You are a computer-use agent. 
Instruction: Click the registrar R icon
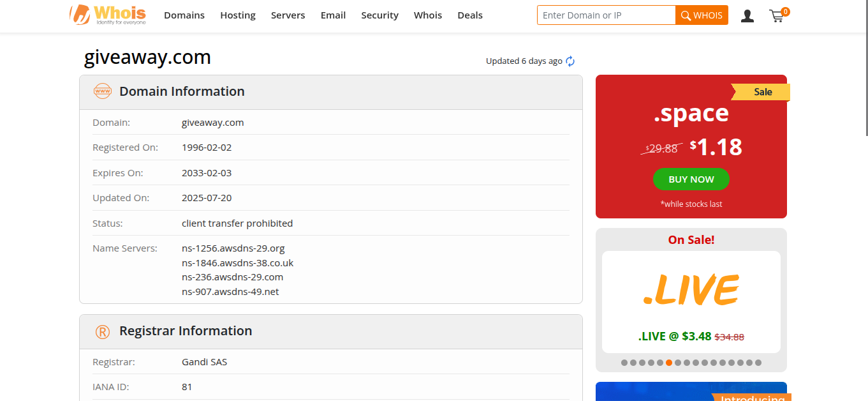[x=102, y=331]
